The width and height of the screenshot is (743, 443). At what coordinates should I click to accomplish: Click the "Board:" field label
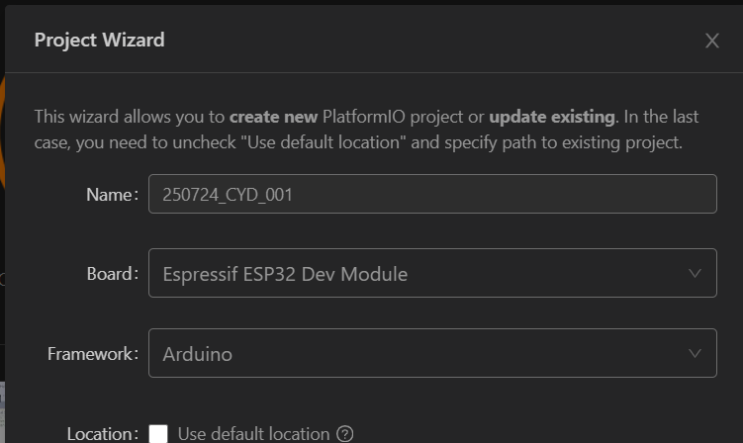click(x=111, y=273)
